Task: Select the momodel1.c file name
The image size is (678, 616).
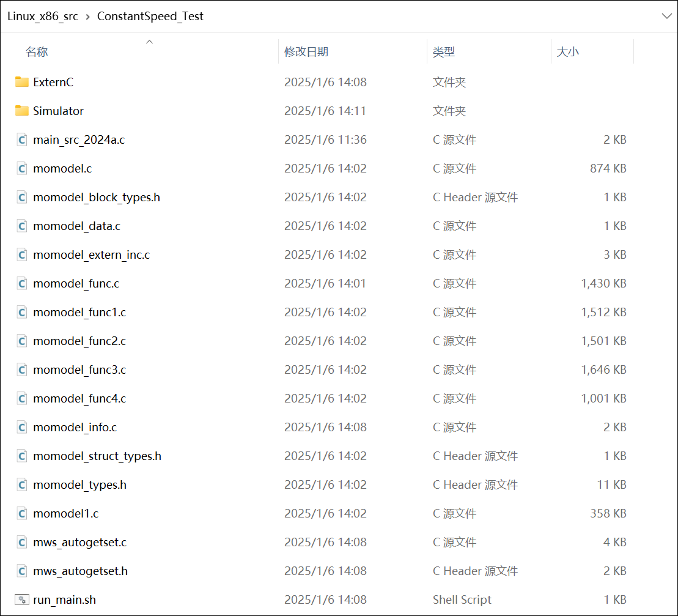Action: coord(65,513)
